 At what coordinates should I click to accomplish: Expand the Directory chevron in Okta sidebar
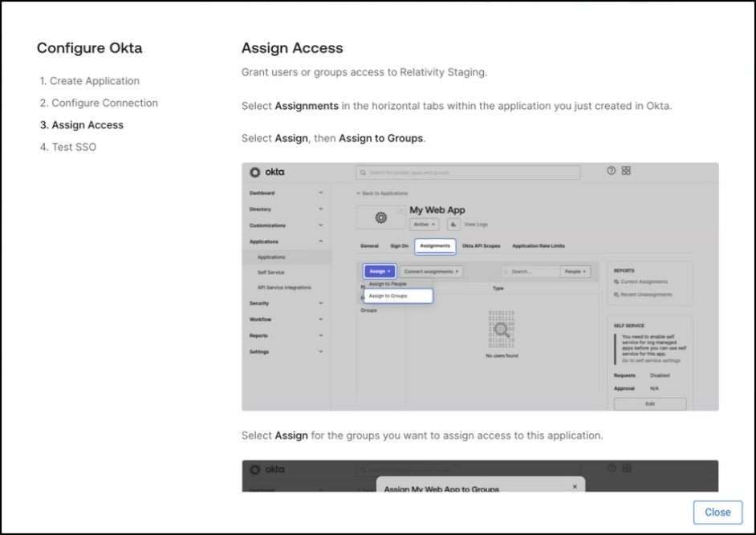(321, 209)
